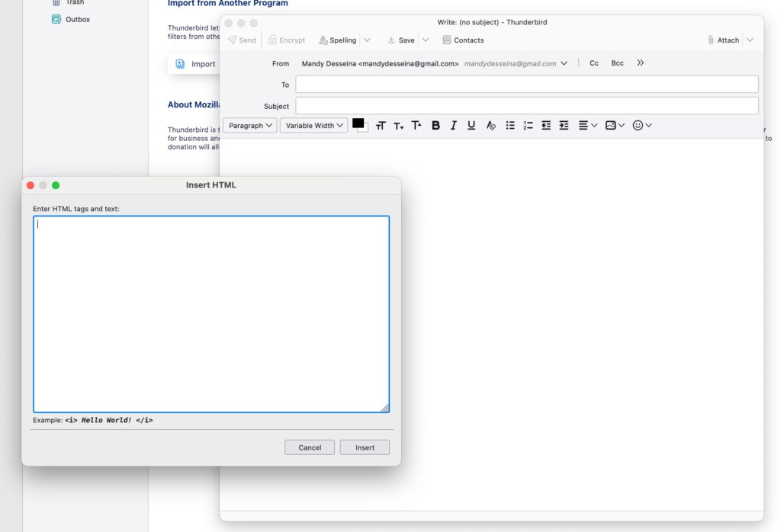
Task: Click Cancel in Insert HTML dialog
Action: point(310,447)
